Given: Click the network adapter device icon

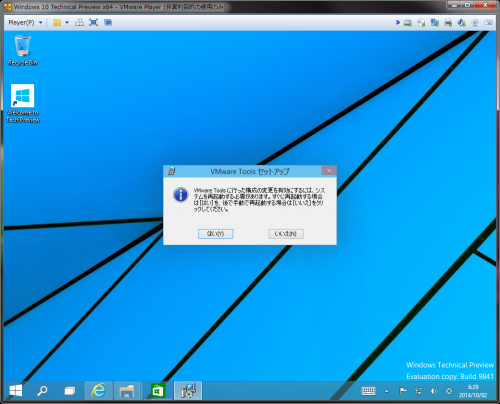Looking at the screenshot, I should [435, 23].
